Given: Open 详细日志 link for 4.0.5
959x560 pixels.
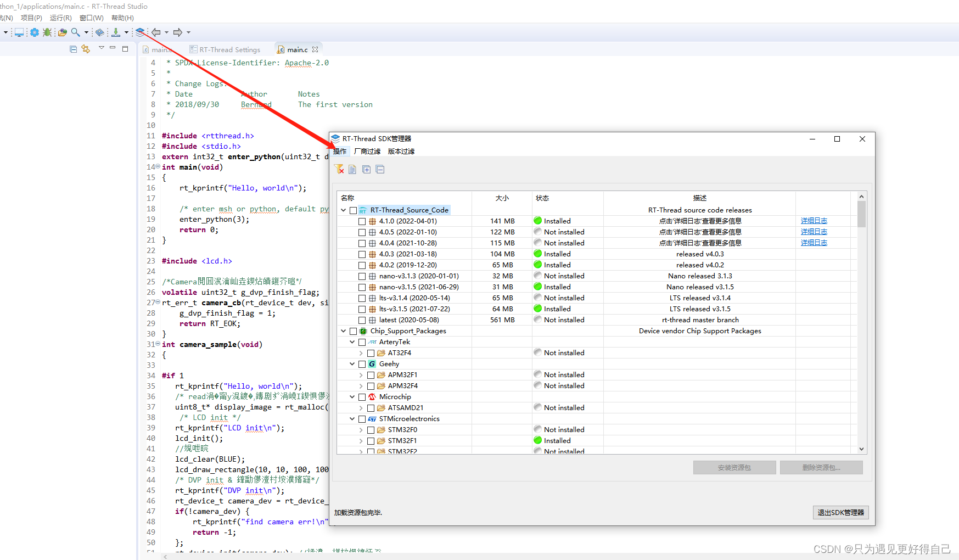Looking at the screenshot, I should point(814,232).
